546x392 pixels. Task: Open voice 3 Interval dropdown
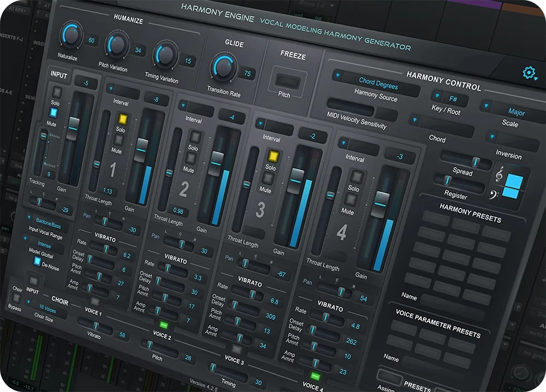point(275,127)
